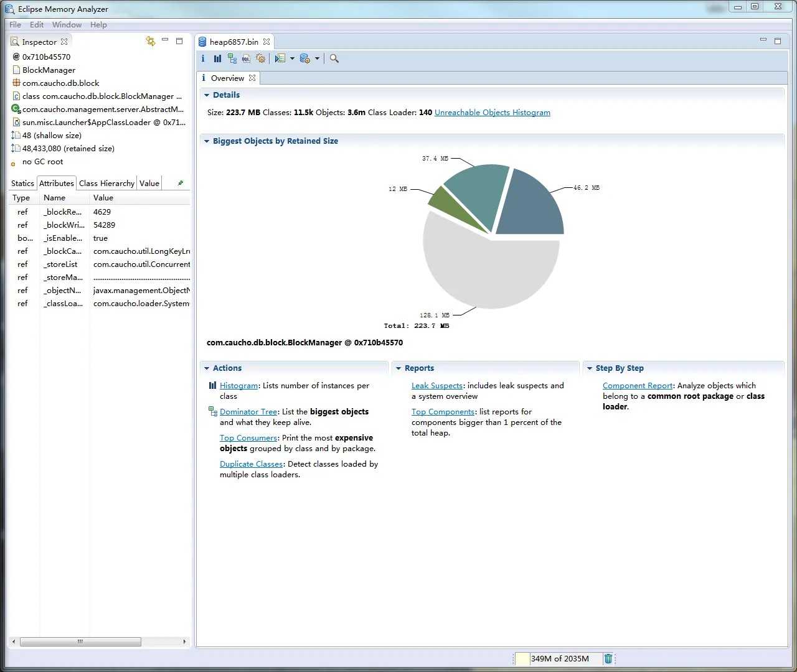Open dropdown arrow next to Query Browser
Screen dimensions: 797x672
[x=317, y=58]
